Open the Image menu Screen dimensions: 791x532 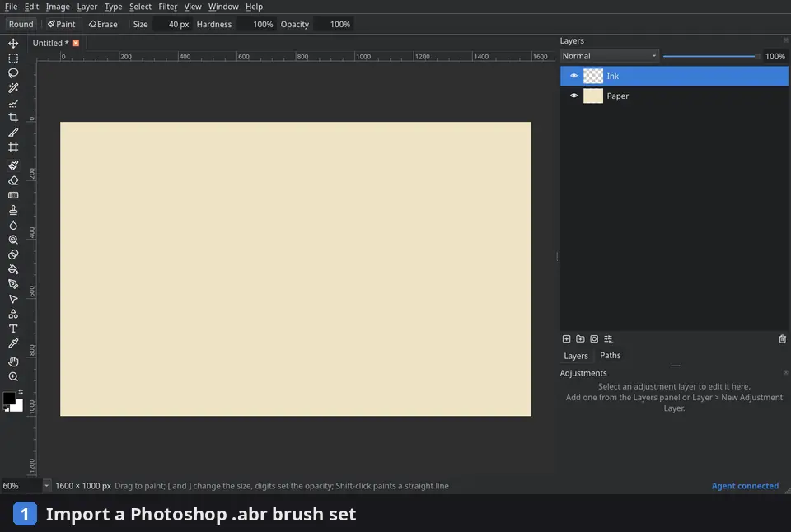[x=58, y=7]
